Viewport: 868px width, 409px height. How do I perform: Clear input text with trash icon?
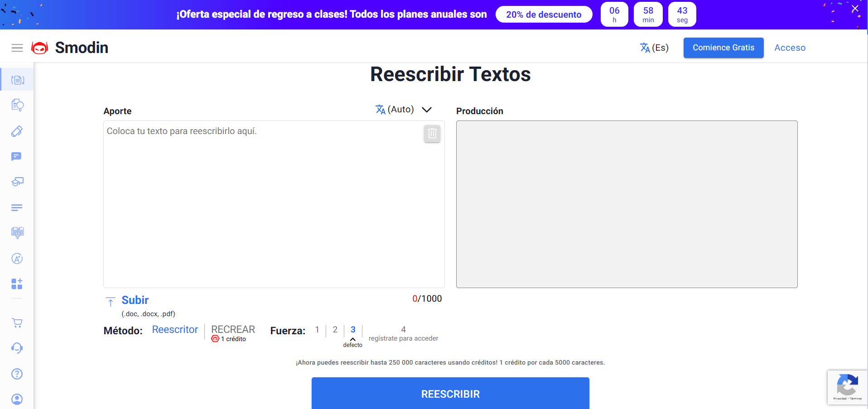(432, 134)
